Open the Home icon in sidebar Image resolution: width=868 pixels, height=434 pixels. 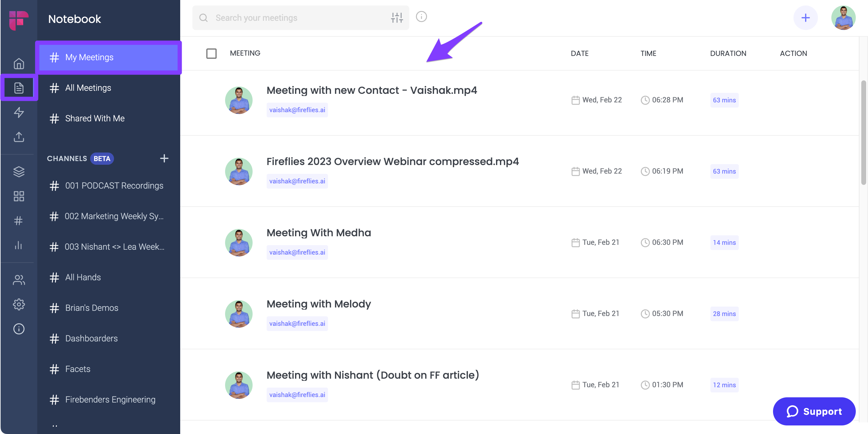19,63
